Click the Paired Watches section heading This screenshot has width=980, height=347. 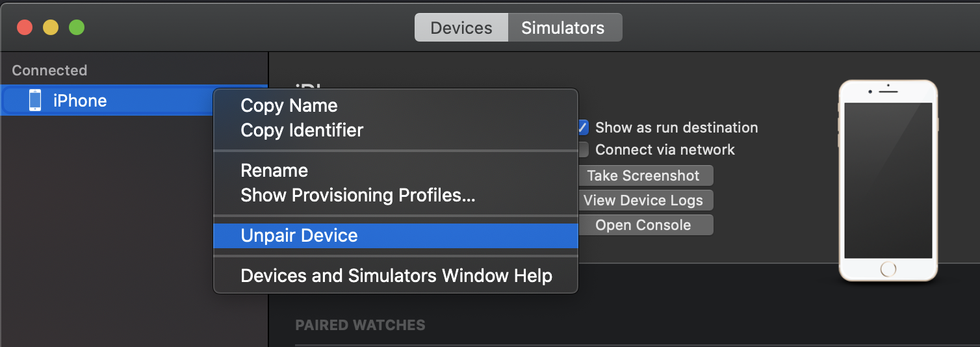(360, 325)
